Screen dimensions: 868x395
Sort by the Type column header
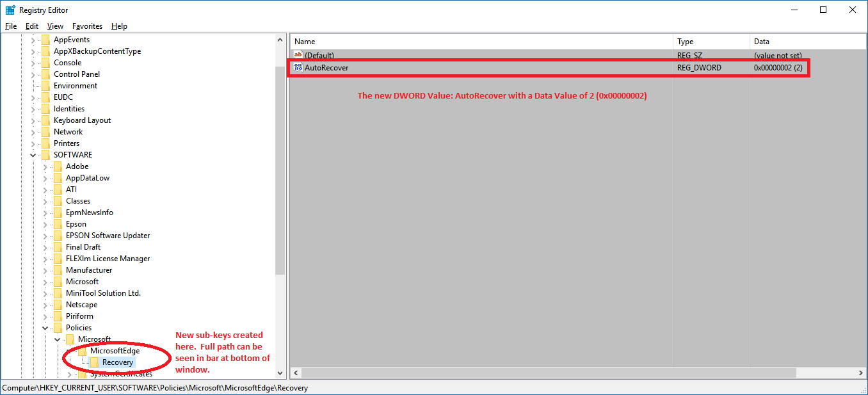pyautogui.click(x=711, y=42)
